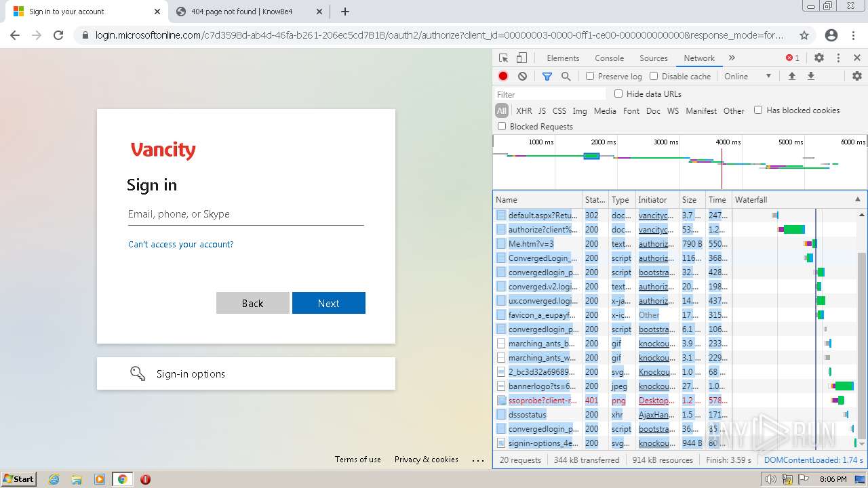Open Chrome profile avatar
The height and width of the screenshot is (488, 868).
(x=831, y=35)
